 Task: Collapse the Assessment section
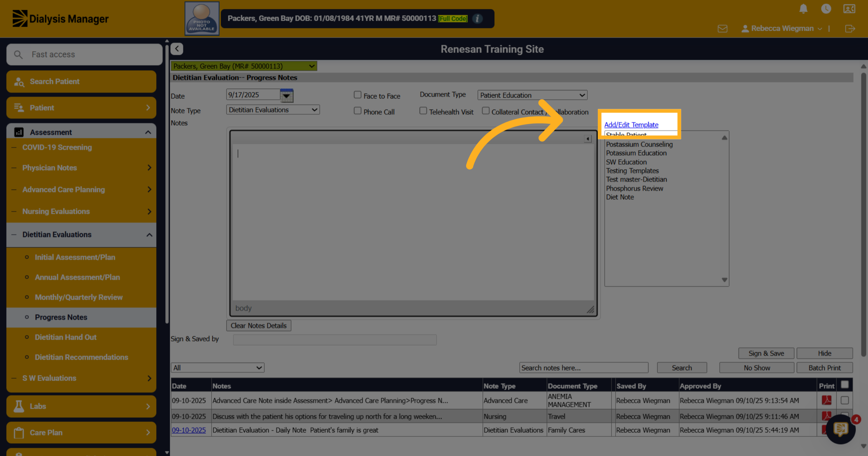81,132
